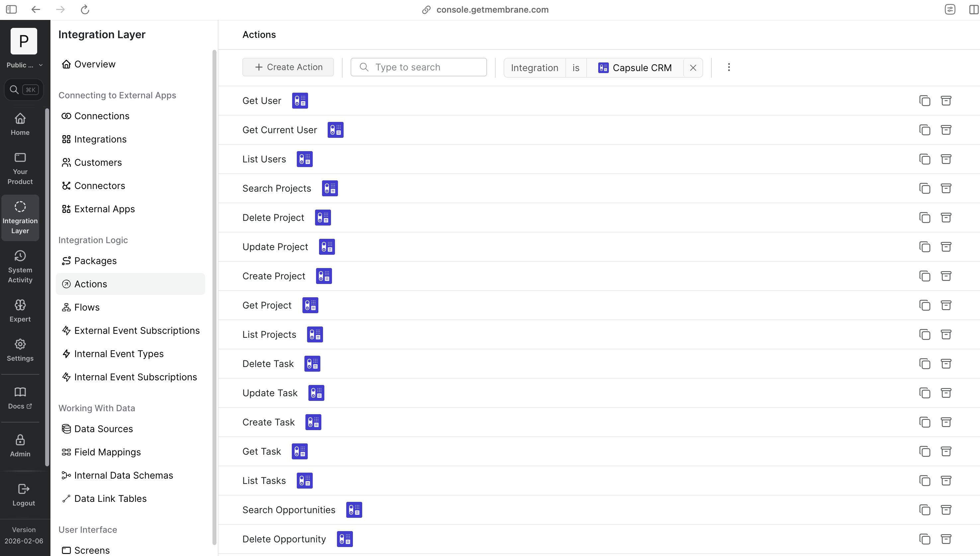Open the Expert section in rail
Screen dimensions: 980x556
point(20,311)
